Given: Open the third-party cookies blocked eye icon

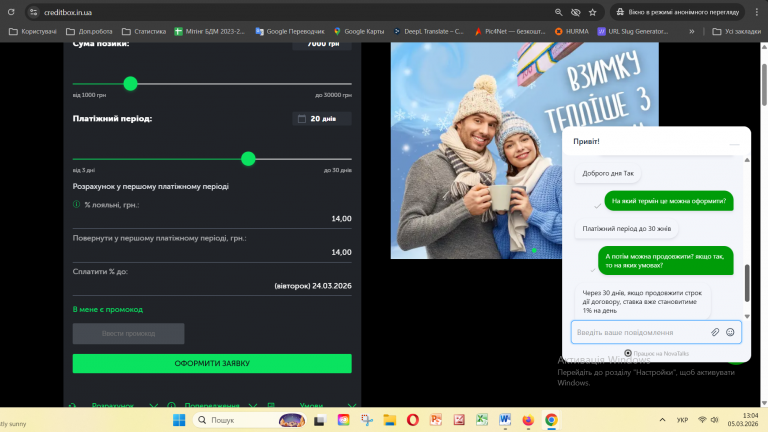Looking at the screenshot, I should coord(576,12).
